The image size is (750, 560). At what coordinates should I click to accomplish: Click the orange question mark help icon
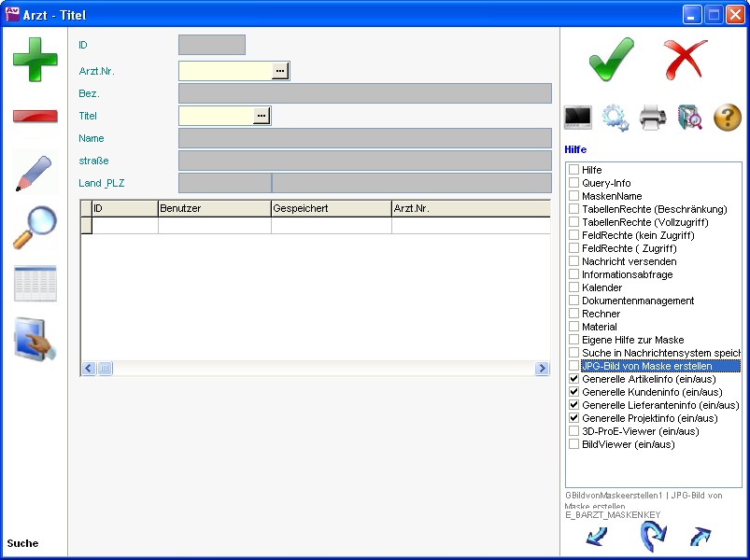click(727, 118)
